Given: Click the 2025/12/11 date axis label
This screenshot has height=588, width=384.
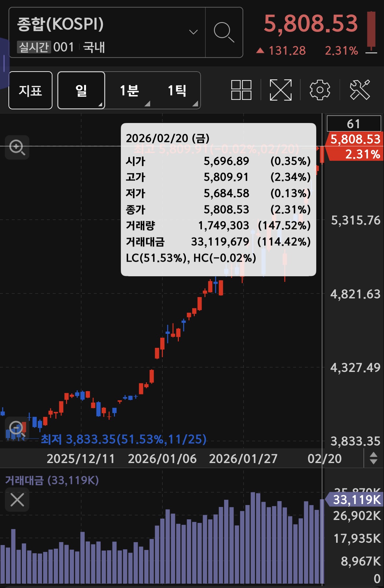Looking at the screenshot, I should (x=81, y=459).
